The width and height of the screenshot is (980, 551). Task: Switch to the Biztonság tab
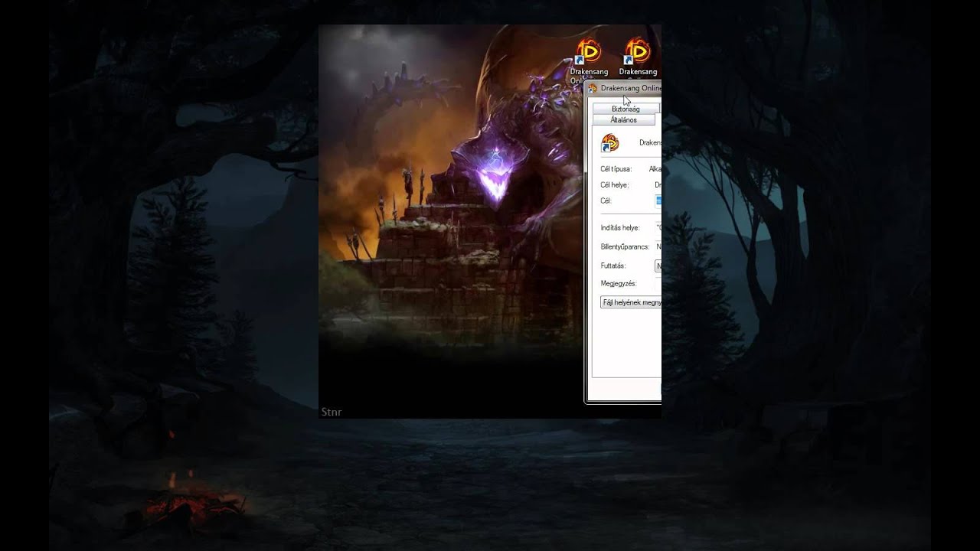click(626, 109)
